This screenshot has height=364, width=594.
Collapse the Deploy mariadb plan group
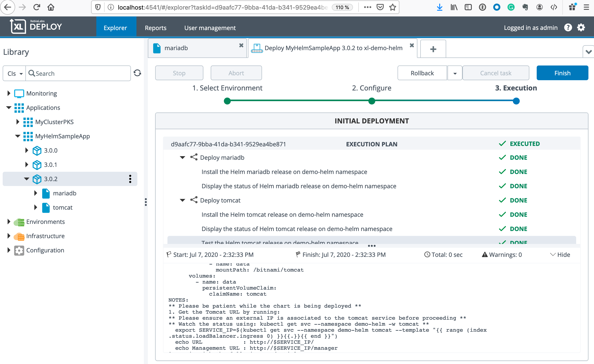coord(182,157)
